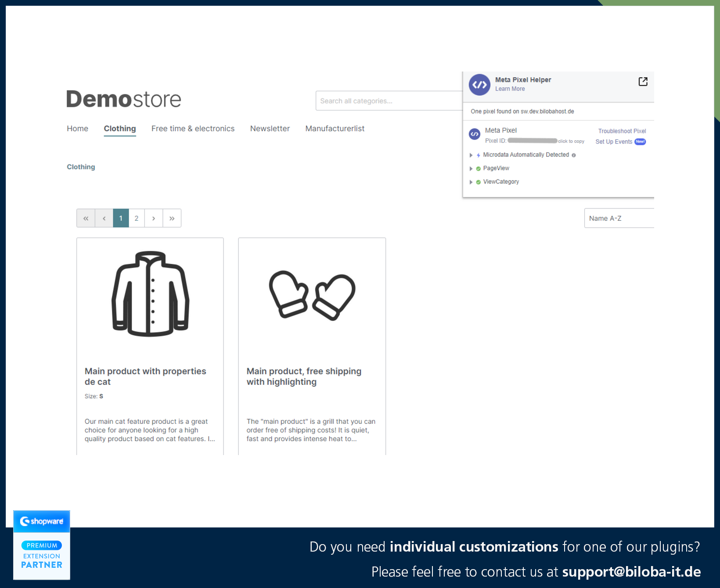Viewport: 720px width, 588px height.
Task: Open Meta Pixel Helper in pop-out window
Action: tap(643, 82)
